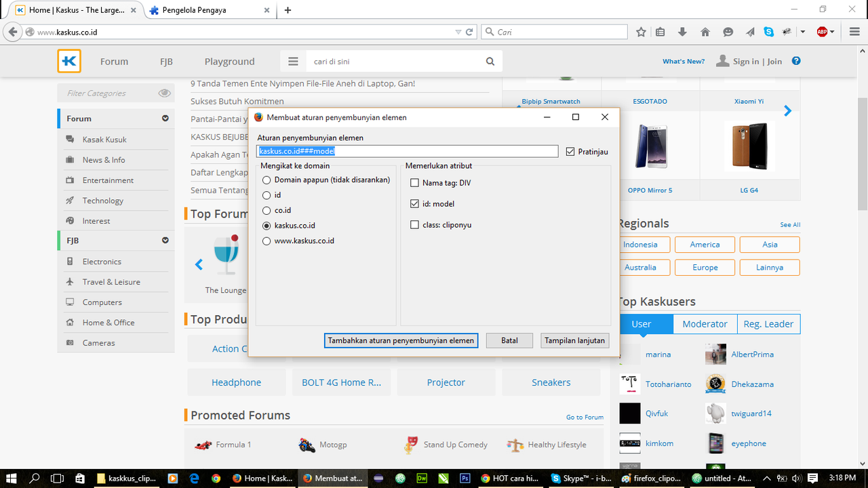Switch to the Moderator tab
The height and width of the screenshot is (488, 868).
click(705, 324)
